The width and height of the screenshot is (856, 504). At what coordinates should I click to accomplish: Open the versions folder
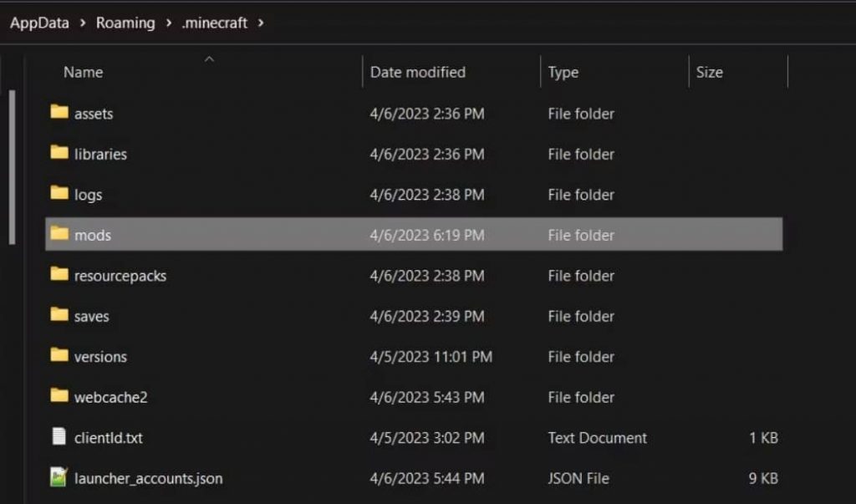tap(100, 356)
